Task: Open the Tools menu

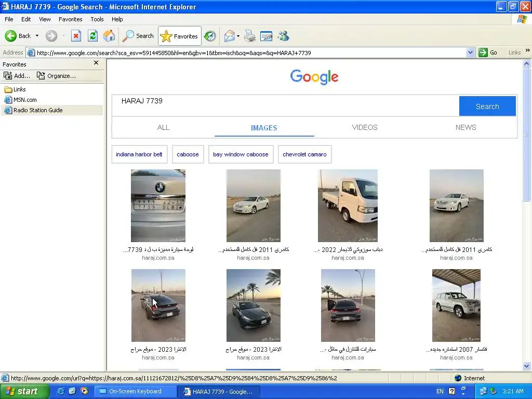Action: (x=97, y=19)
